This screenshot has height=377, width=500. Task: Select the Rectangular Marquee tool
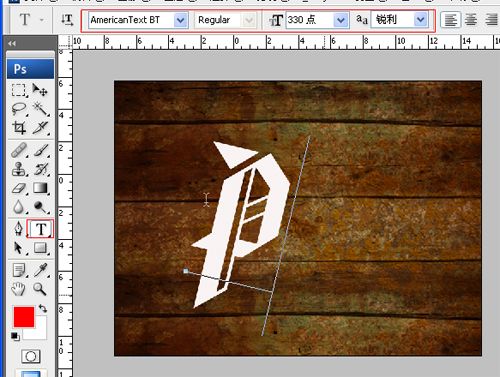point(19,90)
